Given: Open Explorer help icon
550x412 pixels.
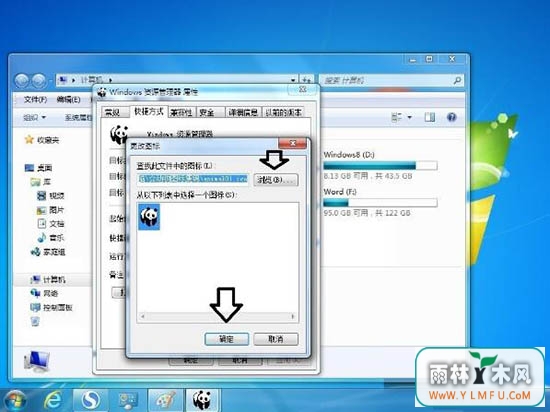Looking at the screenshot, I should [x=451, y=117].
